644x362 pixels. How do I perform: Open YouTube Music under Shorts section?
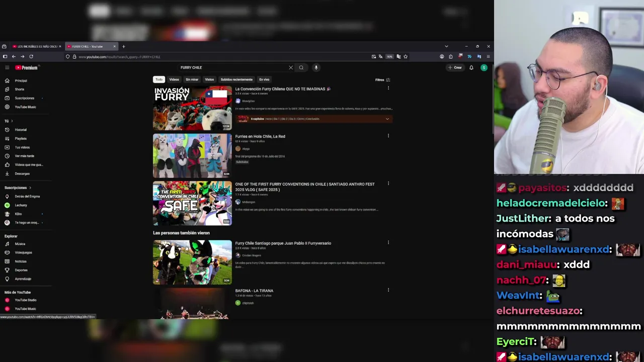[24, 107]
